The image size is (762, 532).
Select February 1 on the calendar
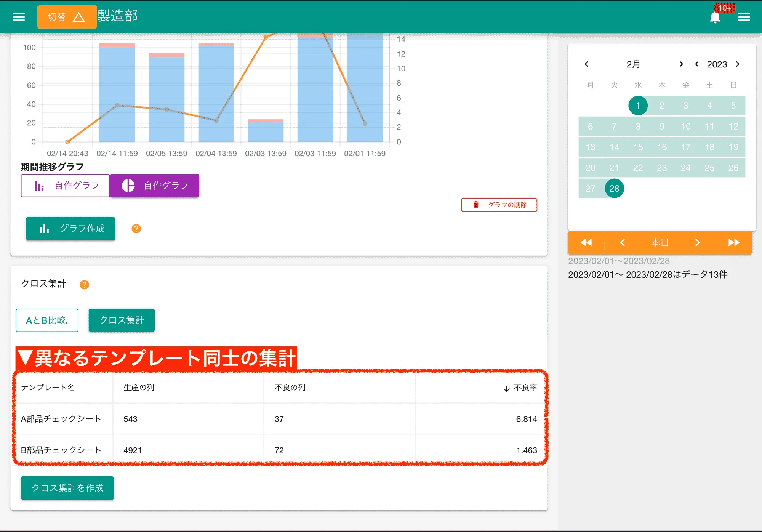tap(637, 106)
